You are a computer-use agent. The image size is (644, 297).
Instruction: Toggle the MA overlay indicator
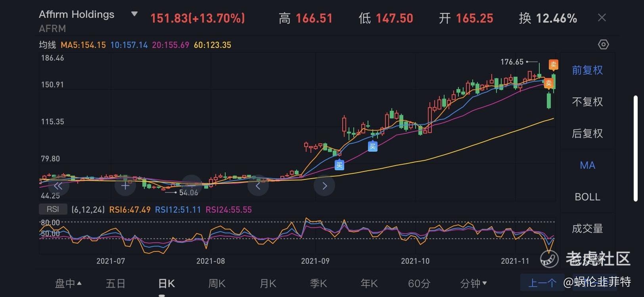pyautogui.click(x=587, y=165)
